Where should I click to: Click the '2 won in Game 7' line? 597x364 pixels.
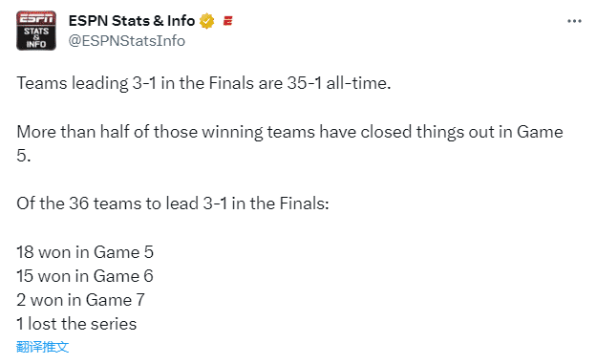tap(81, 300)
